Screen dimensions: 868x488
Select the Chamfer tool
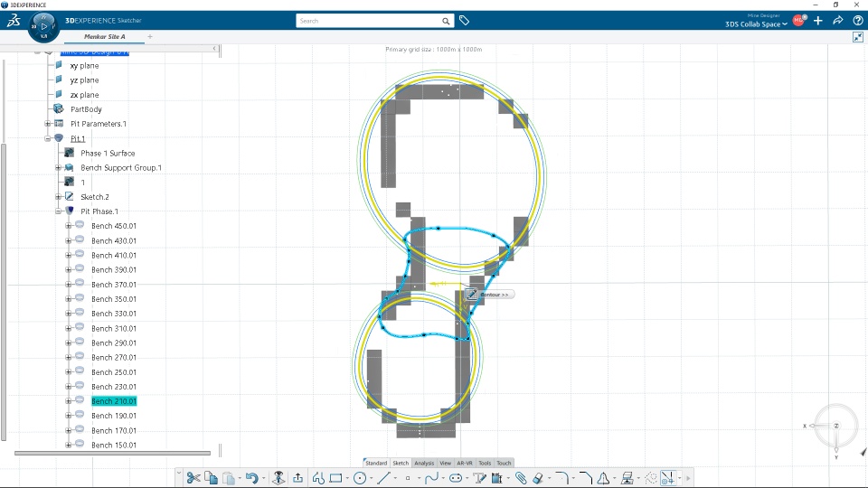pyautogui.click(x=585, y=478)
